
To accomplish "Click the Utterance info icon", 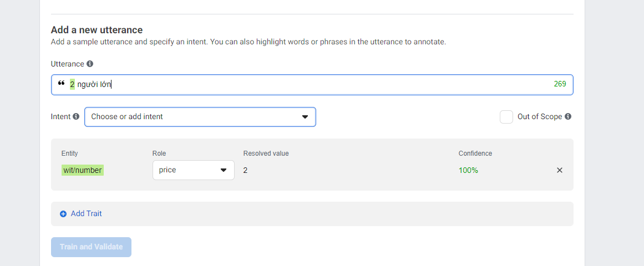I will (90, 64).
